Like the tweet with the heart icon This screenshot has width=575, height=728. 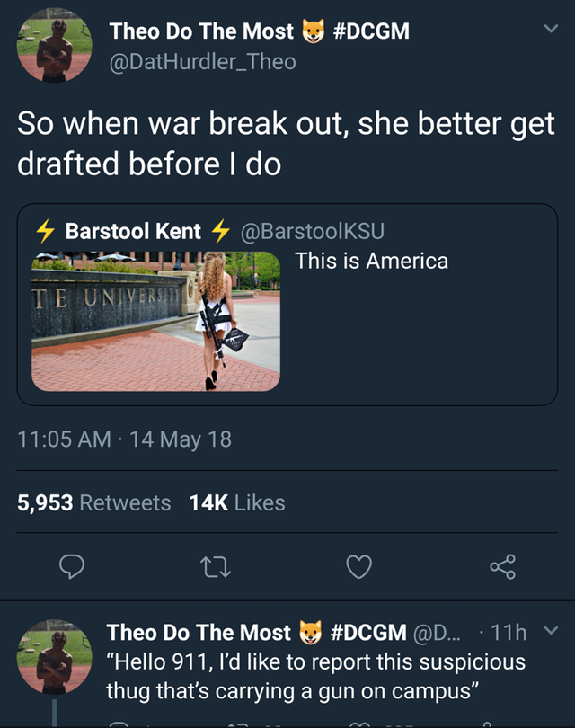[x=359, y=567]
